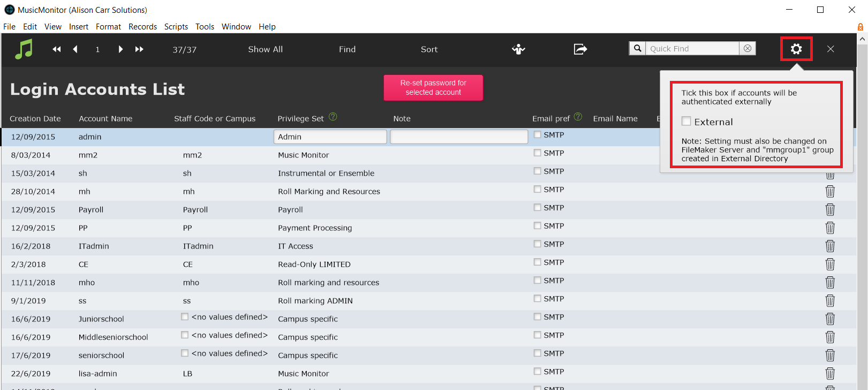
Task: Click the person figure icon in toolbar
Action: tap(518, 49)
